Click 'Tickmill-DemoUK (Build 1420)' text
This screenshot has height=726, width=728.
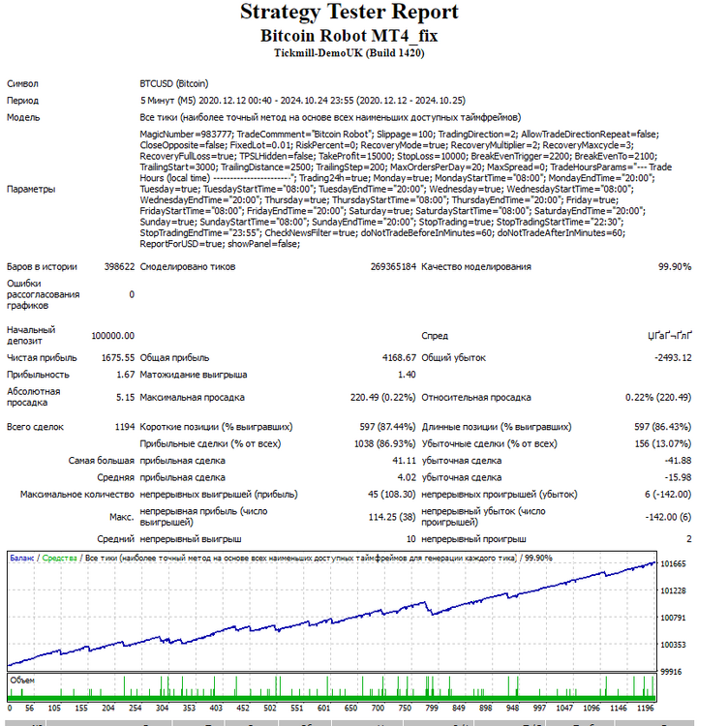click(x=349, y=53)
